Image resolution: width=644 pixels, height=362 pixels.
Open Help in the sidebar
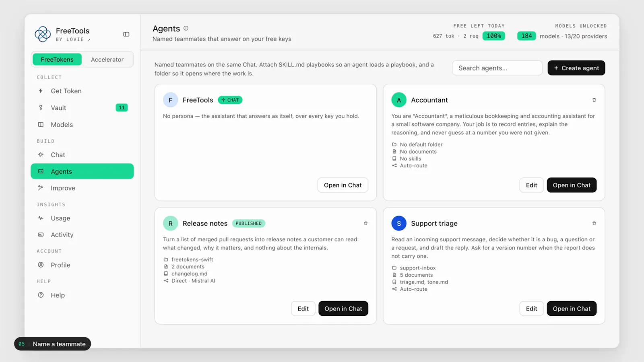[x=82, y=295]
